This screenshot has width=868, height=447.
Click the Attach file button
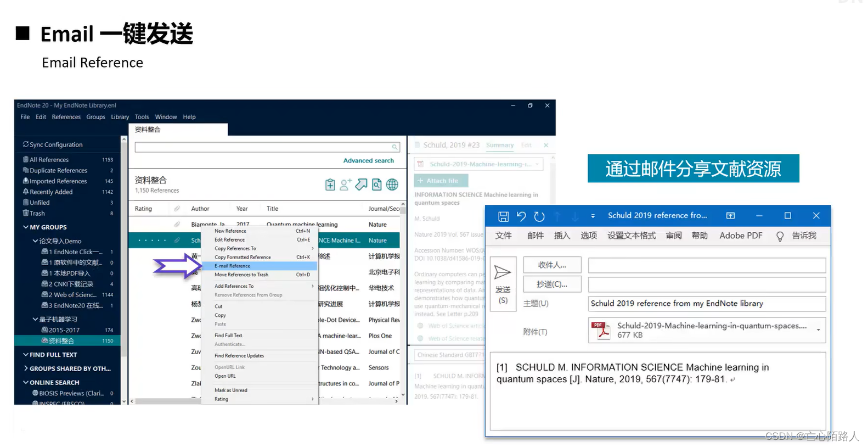click(x=441, y=181)
